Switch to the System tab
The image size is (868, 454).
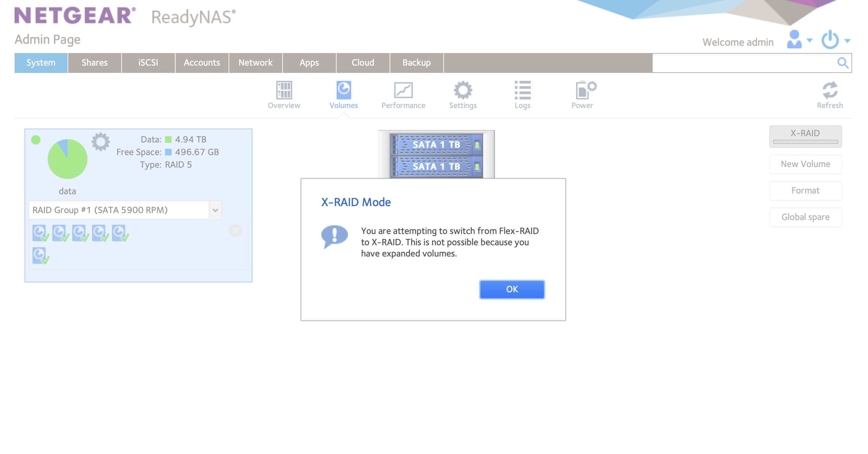(x=41, y=63)
